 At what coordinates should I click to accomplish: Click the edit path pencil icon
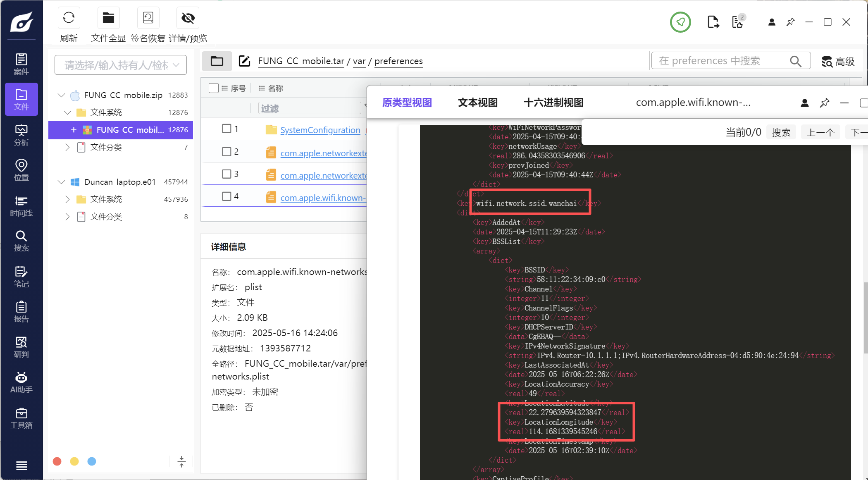click(x=244, y=61)
